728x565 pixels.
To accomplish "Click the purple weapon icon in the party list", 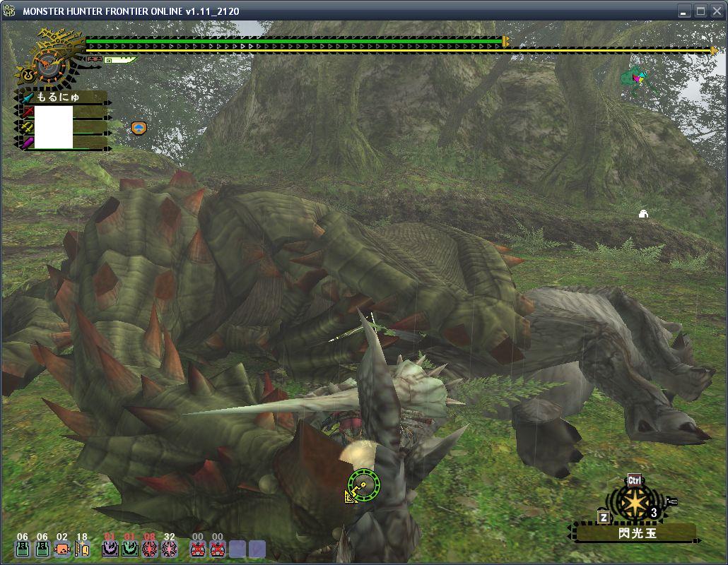I will tap(28, 142).
